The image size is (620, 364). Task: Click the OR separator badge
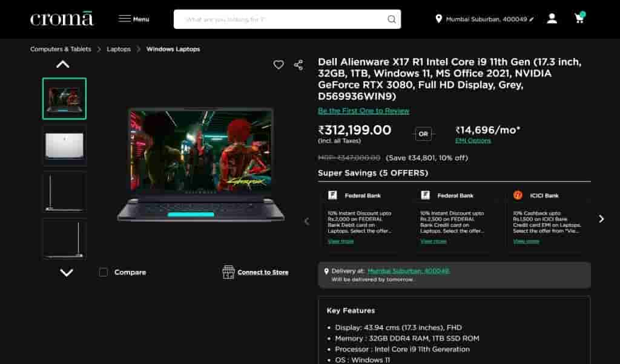tap(423, 134)
